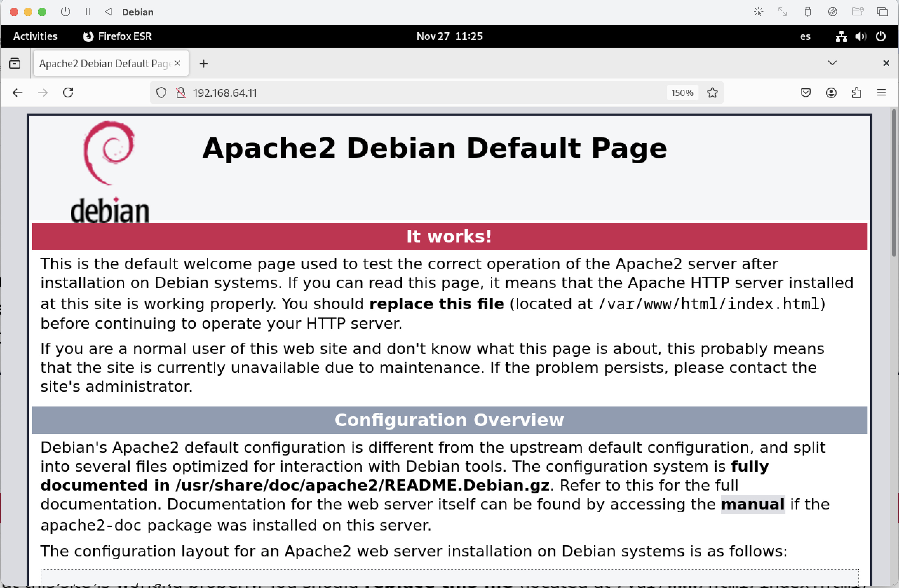Open the Firefox hamburger menu
Image resolution: width=899 pixels, height=588 pixels.
(x=881, y=93)
